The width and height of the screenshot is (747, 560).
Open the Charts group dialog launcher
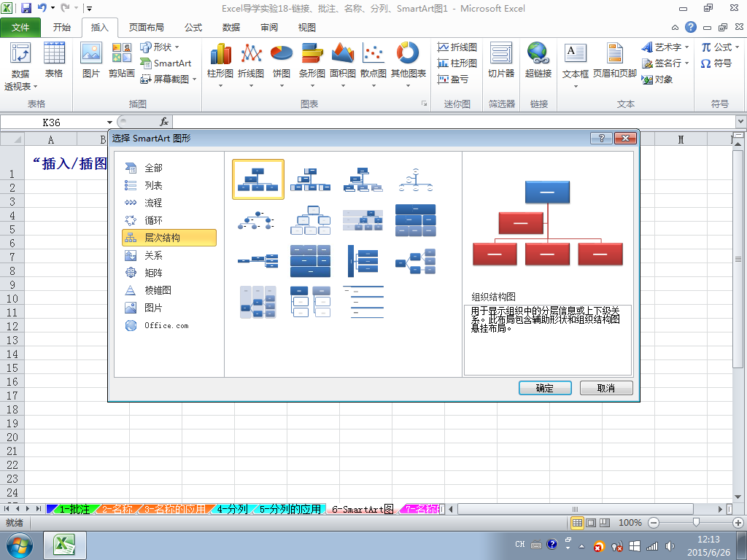point(424,104)
